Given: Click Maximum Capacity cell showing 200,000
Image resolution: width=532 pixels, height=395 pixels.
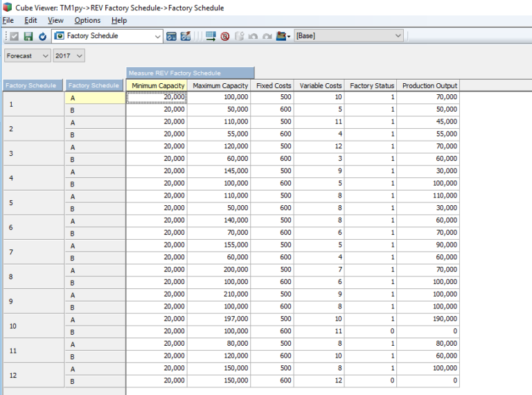Looking at the screenshot, I should [219, 270].
